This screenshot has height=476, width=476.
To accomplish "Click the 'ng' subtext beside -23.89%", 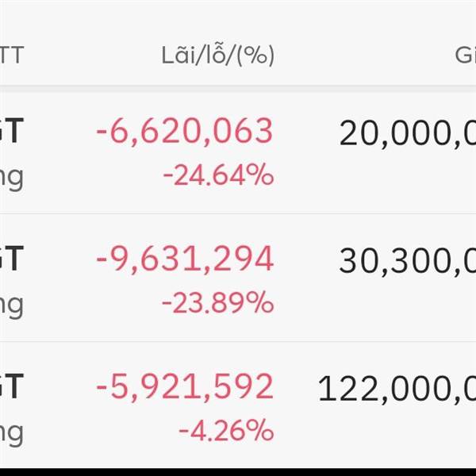I will pos(11,305).
